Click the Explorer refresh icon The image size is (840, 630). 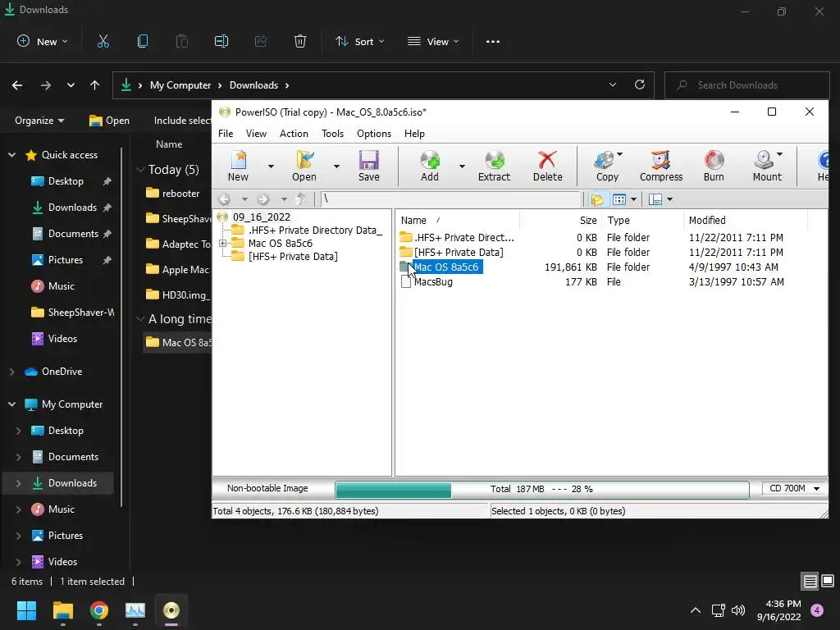point(640,84)
